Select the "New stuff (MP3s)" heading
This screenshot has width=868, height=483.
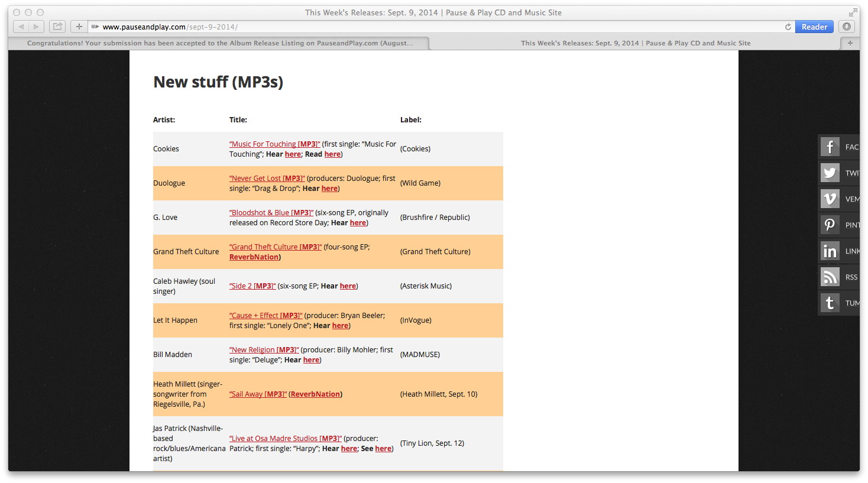[x=218, y=82]
